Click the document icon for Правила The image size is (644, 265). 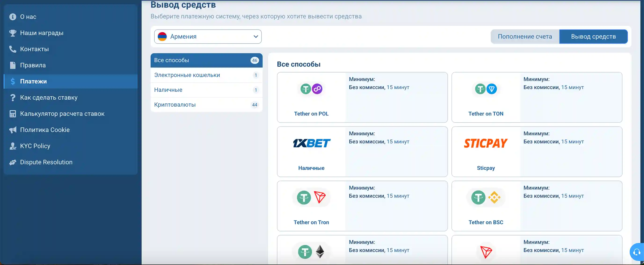click(x=12, y=65)
